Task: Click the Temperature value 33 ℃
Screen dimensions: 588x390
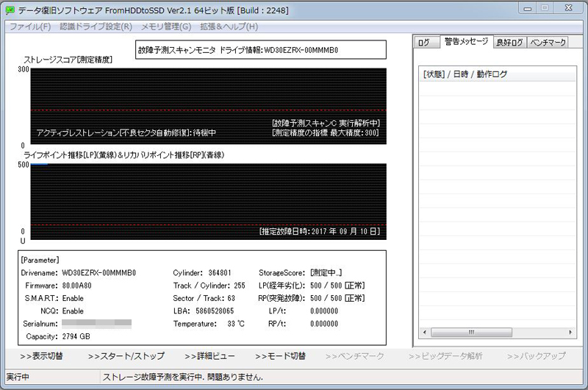Action: [236, 324]
